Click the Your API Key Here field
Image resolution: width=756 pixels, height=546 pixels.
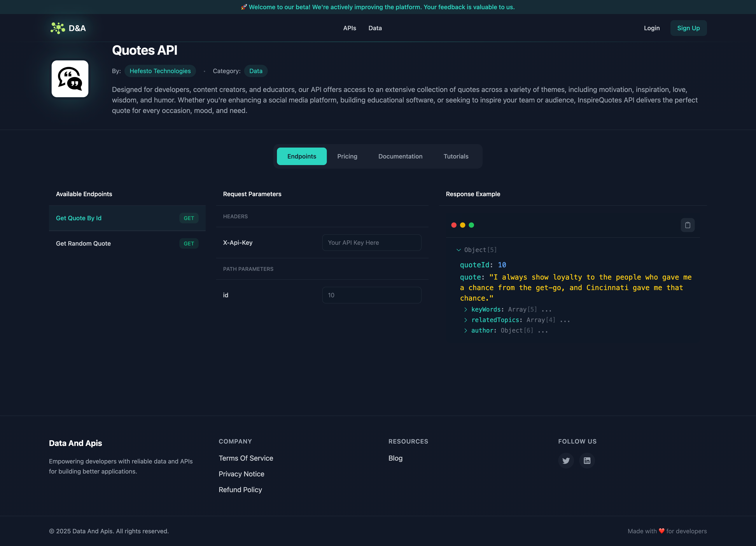click(371, 243)
